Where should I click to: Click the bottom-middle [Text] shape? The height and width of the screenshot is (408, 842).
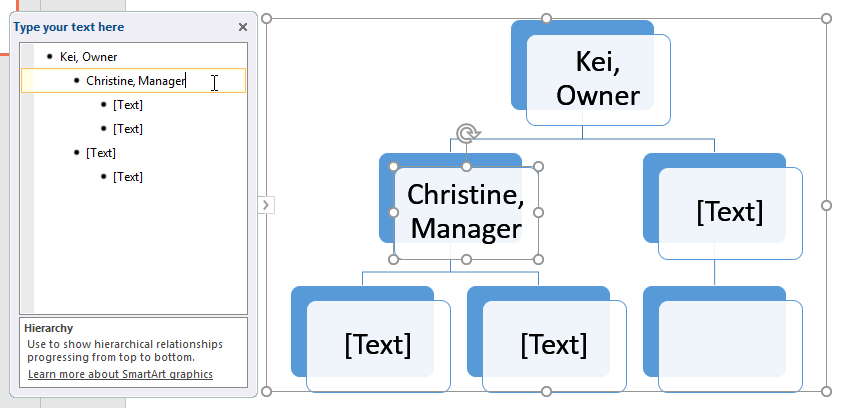[553, 344]
